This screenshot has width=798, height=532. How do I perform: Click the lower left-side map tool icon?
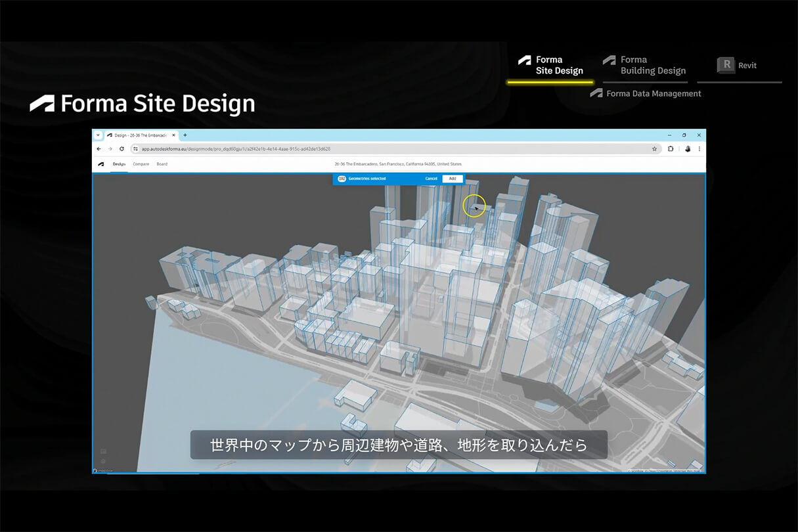pyautogui.click(x=103, y=461)
